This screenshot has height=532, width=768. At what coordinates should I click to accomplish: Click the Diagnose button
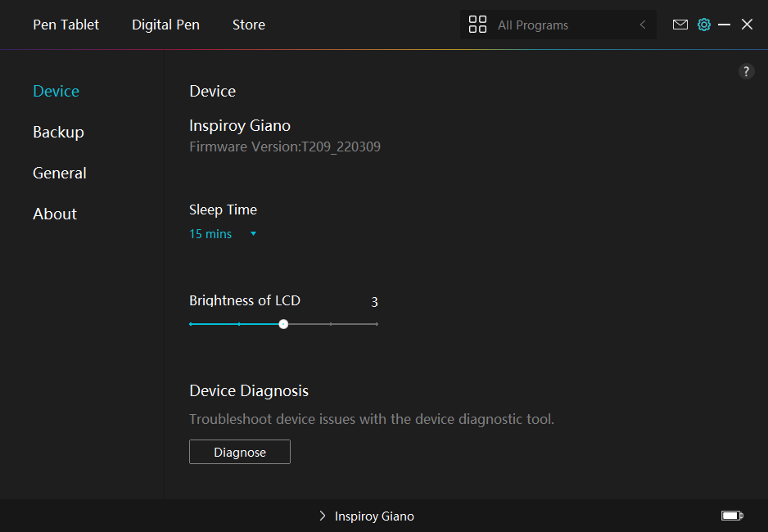(240, 452)
